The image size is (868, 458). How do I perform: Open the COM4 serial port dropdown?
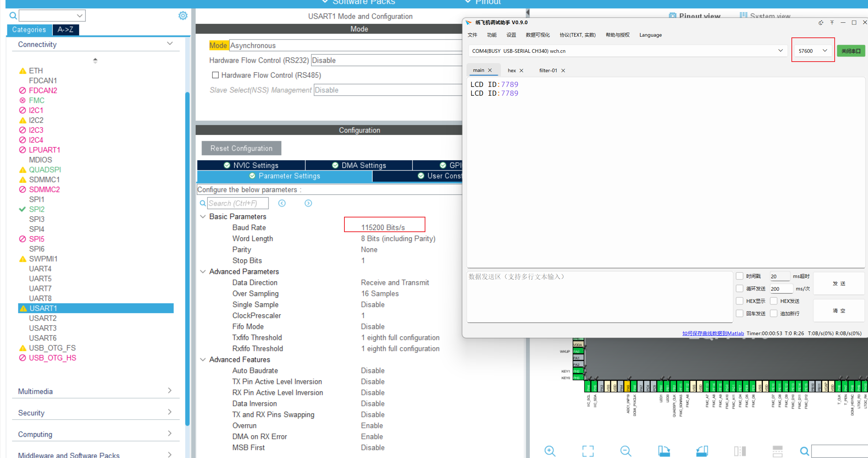[x=780, y=51]
